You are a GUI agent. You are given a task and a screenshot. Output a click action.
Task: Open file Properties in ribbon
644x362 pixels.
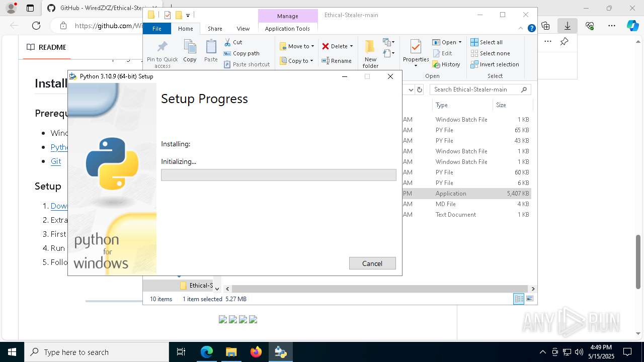coord(416,54)
